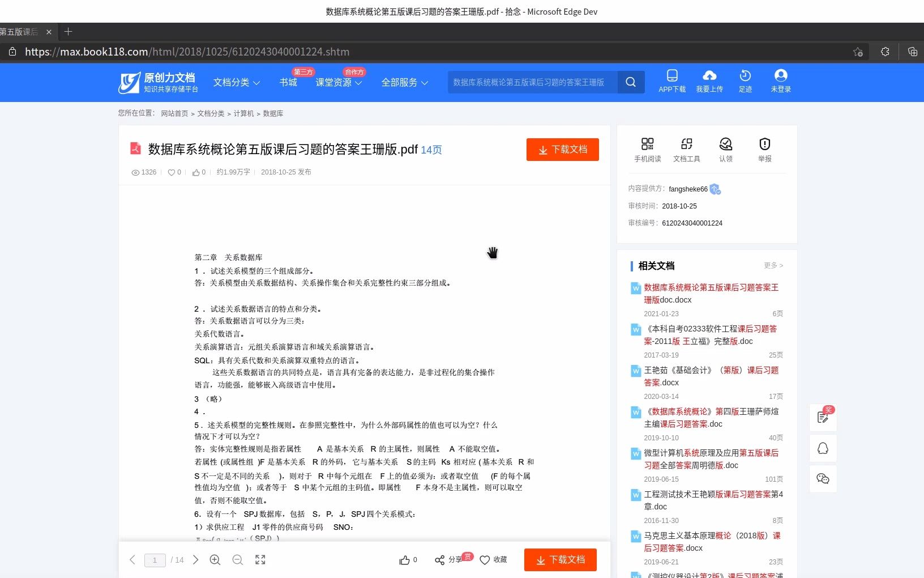Open the 更多 related documents link
Image resolution: width=924 pixels, height=578 pixels.
click(x=773, y=265)
